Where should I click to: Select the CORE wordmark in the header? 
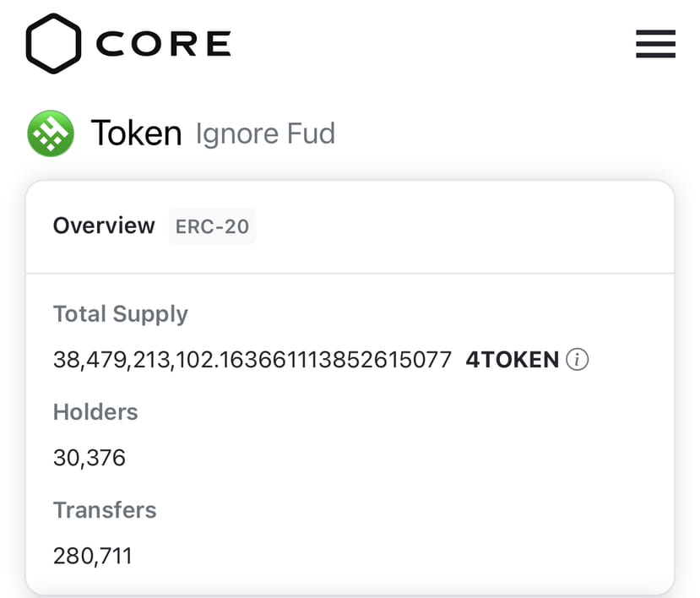pos(165,44)
